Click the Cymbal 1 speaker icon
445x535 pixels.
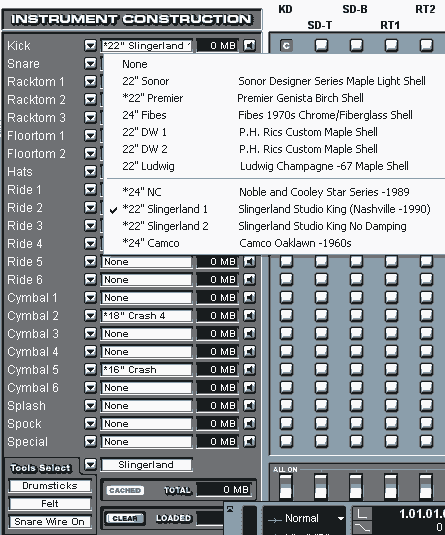[249, 298]
